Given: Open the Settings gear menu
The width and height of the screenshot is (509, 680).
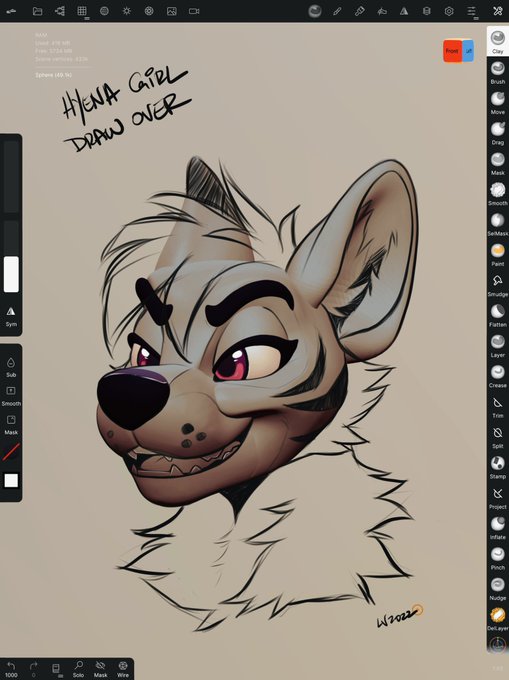Looking at the screenshot, I should (x=449, y=11).
